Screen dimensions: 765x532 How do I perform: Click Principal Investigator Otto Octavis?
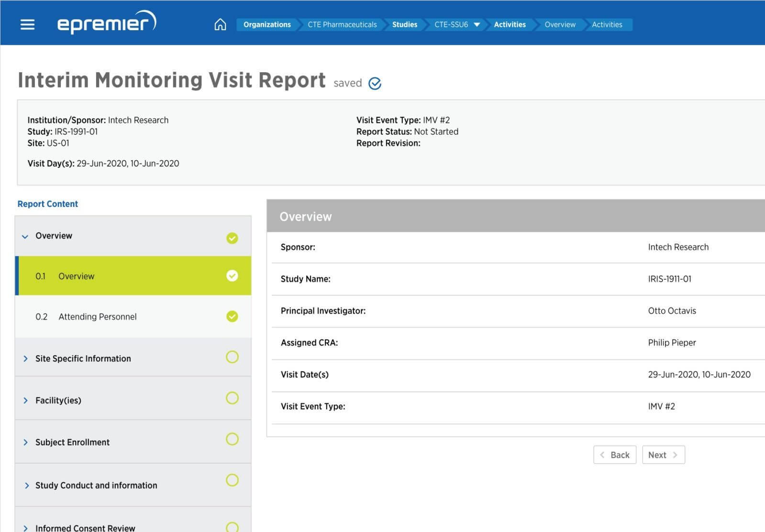pos(672,311)
